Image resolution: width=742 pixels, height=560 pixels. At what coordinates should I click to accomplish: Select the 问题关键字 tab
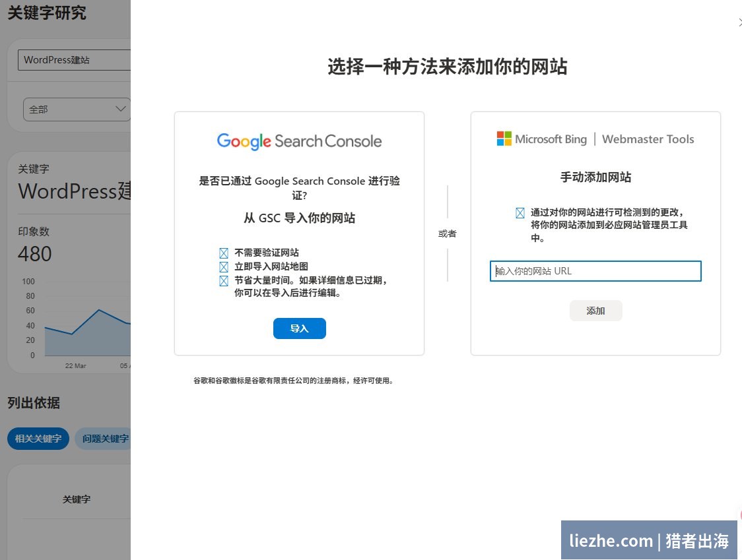[x=104, y=439]
